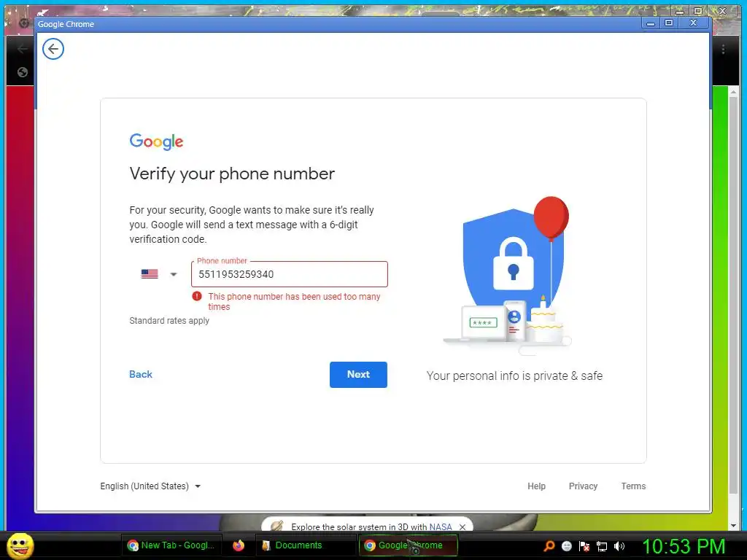Click inside the Phone number field
This screenshot has height=560, width=747.
pyautogui.click(x=289, y=274)
